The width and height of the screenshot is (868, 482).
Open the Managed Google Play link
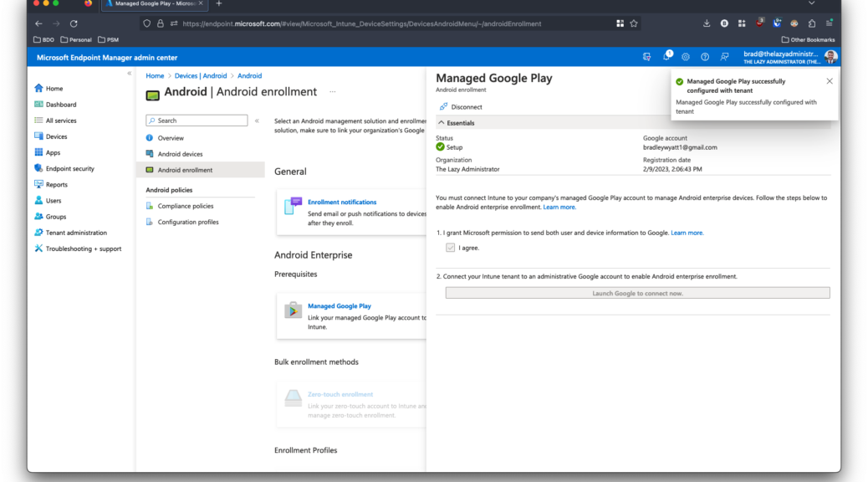(x=340, y=305)
